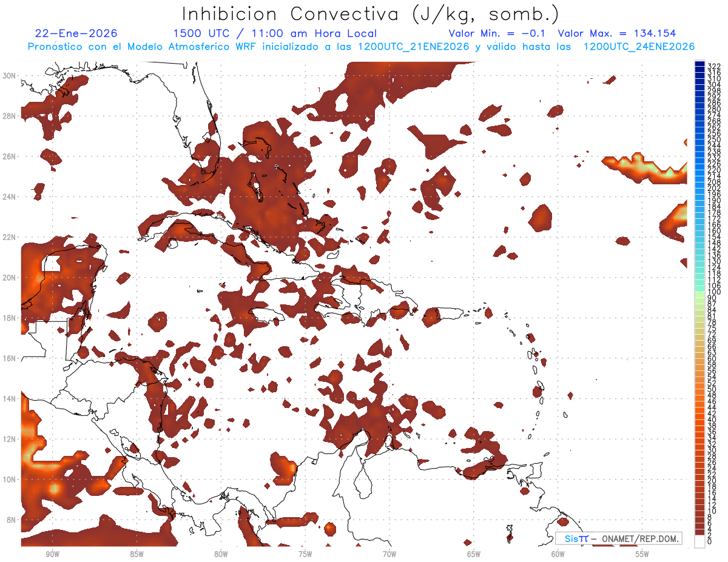
Task: Click the '22N' latitude label
Action: [10, 237]
